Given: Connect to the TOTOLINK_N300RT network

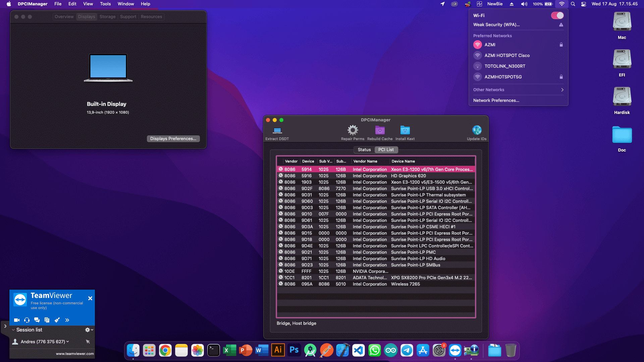Looking at the screenshot, I should click(518, 66).
